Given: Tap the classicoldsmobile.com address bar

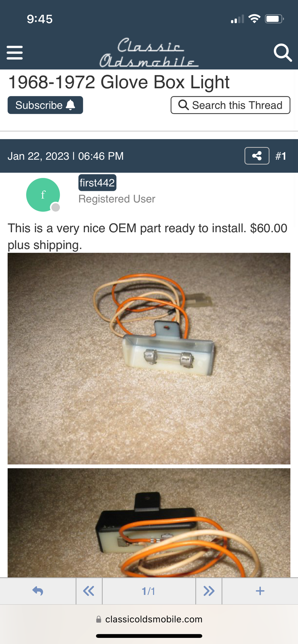Looking at the screenshot, I should (149, 619).
